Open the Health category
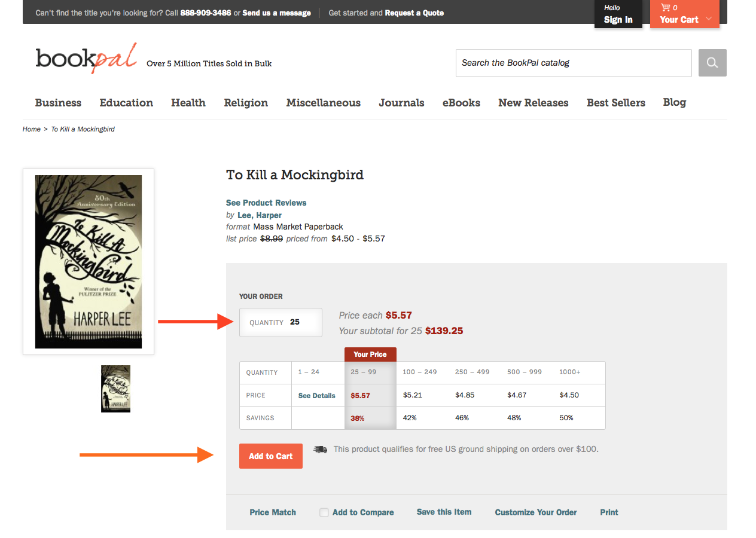Viewport: 756px width, 538px height. click(188, 103)
